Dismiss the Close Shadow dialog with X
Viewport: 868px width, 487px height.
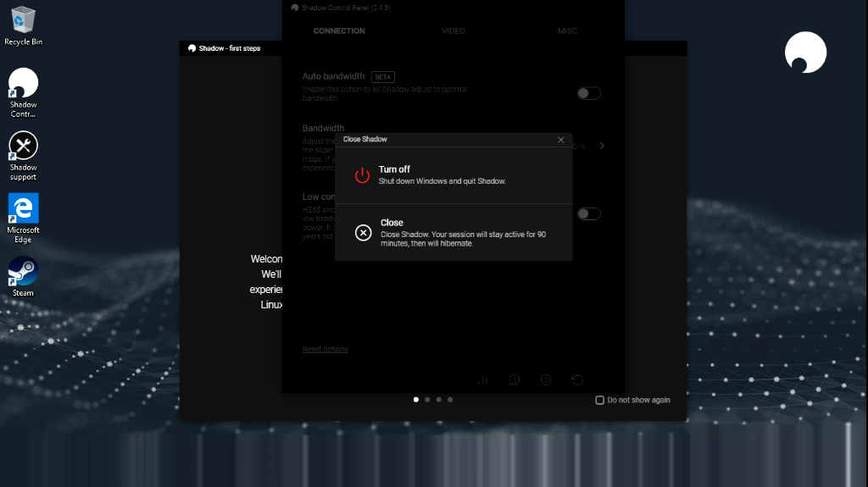pos(561,140)
